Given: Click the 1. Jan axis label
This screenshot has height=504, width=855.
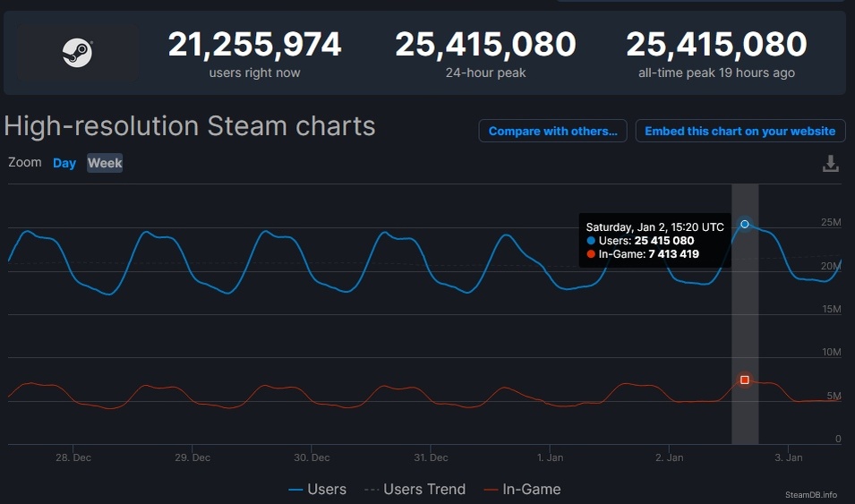Looking at the screenshot, I should (550, 457).
